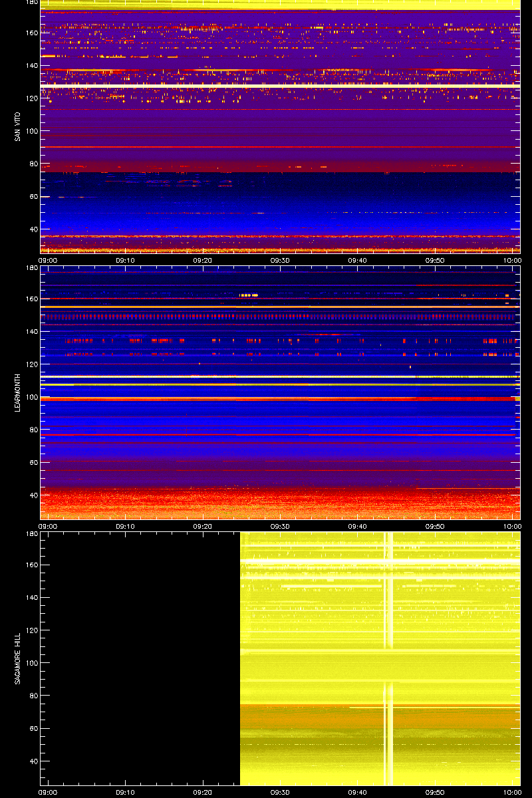Click the 140 frequency label on San Vito axis
This screenshot has height=798, width=532.
coord(31,66)
